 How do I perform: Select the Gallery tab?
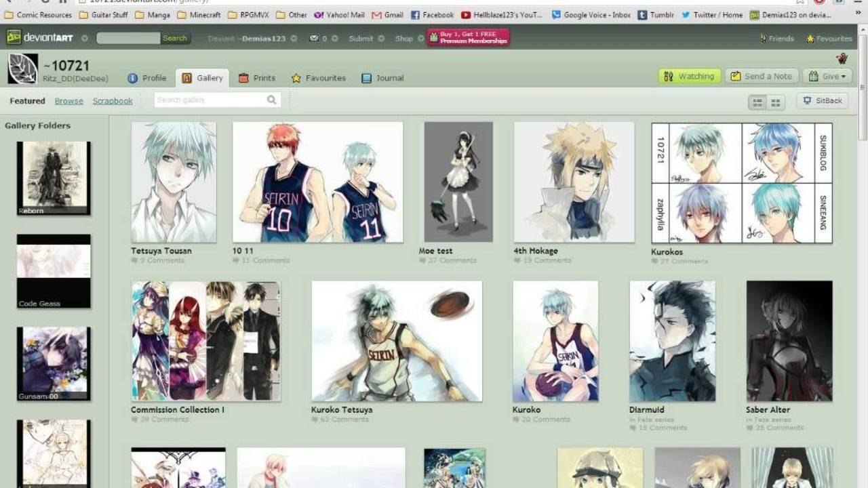202,78
